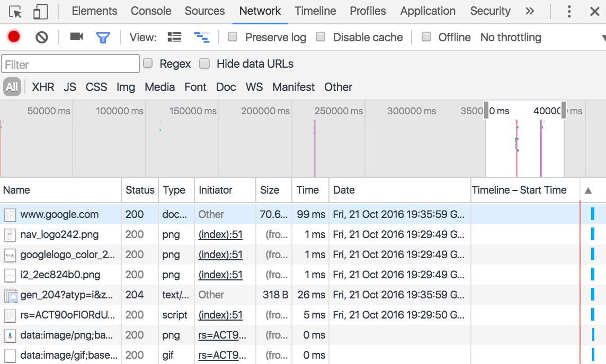Image resolution: width=606 pixels, height=364 pixels.
Task: Switch to large request rows view
Action: click(174, 37)
